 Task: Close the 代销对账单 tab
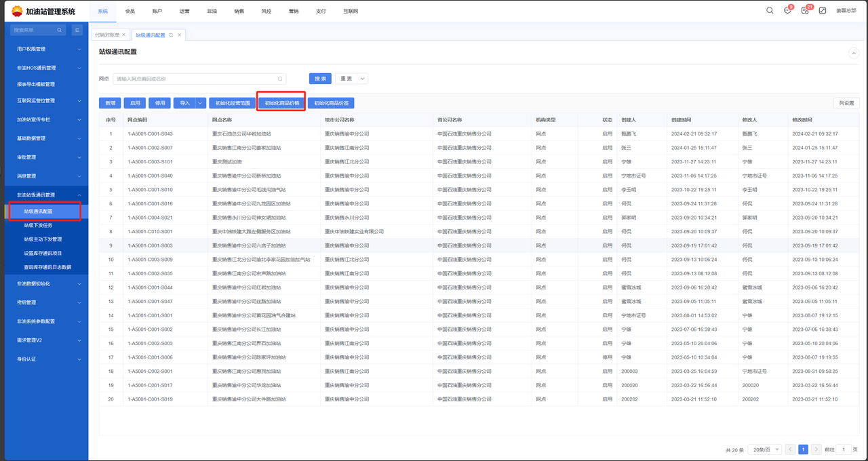(125, 35)
